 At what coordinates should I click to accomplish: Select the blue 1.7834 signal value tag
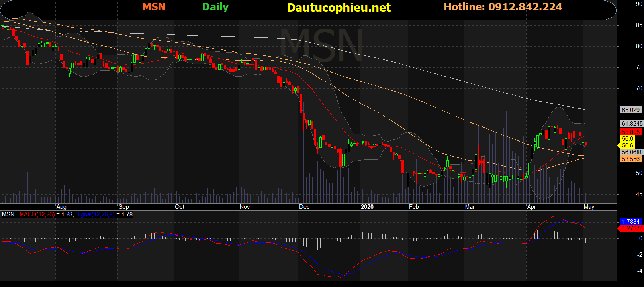630,222
